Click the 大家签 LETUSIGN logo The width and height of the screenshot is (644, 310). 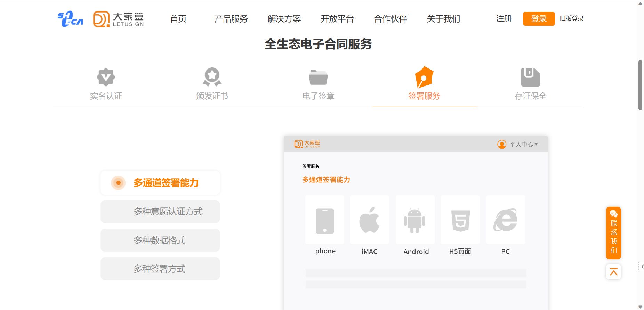[x=119, y=19]
